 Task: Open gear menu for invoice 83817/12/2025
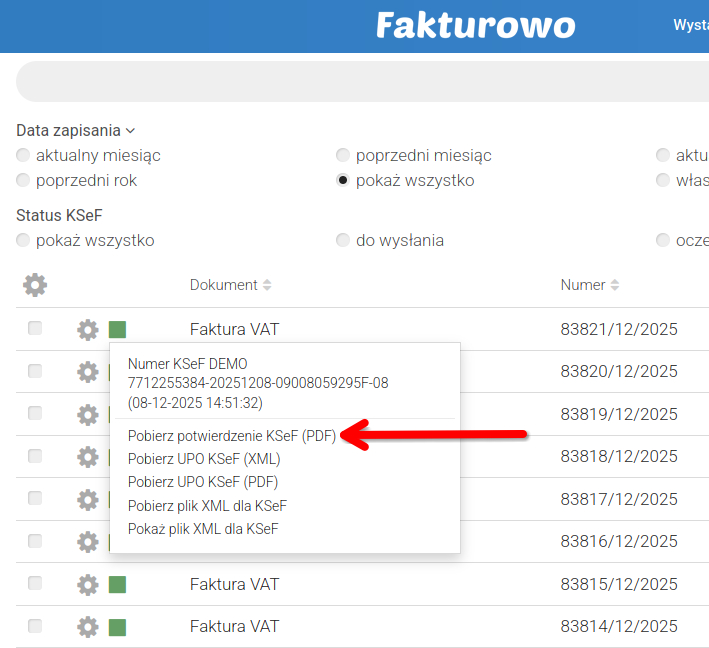point(88,499)
